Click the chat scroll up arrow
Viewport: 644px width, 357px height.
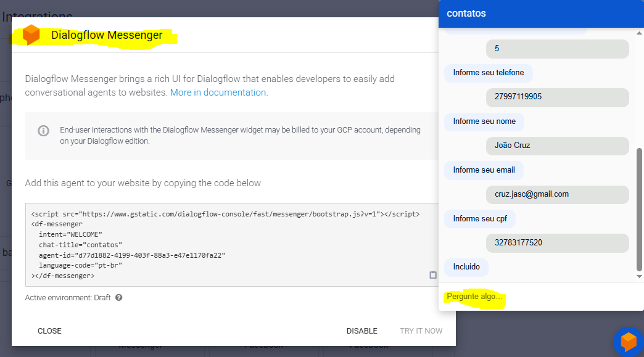(x=639, y=33)
